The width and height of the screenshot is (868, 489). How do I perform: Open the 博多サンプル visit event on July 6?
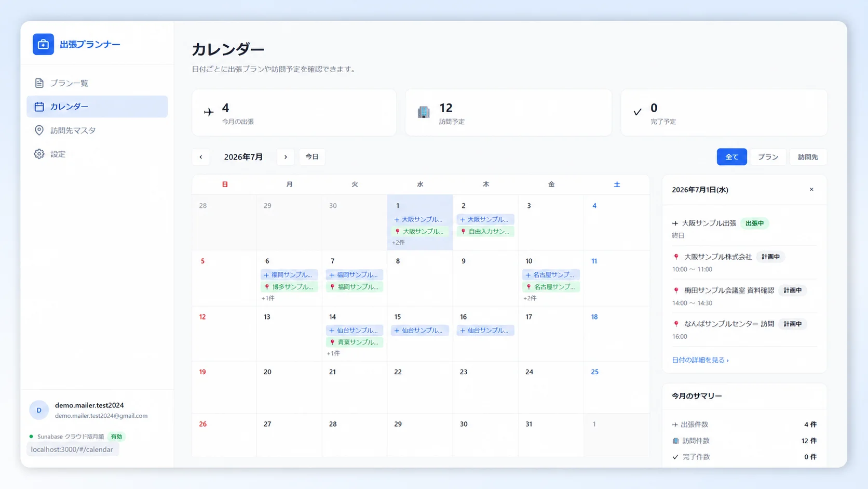click(x=289, y=287)
